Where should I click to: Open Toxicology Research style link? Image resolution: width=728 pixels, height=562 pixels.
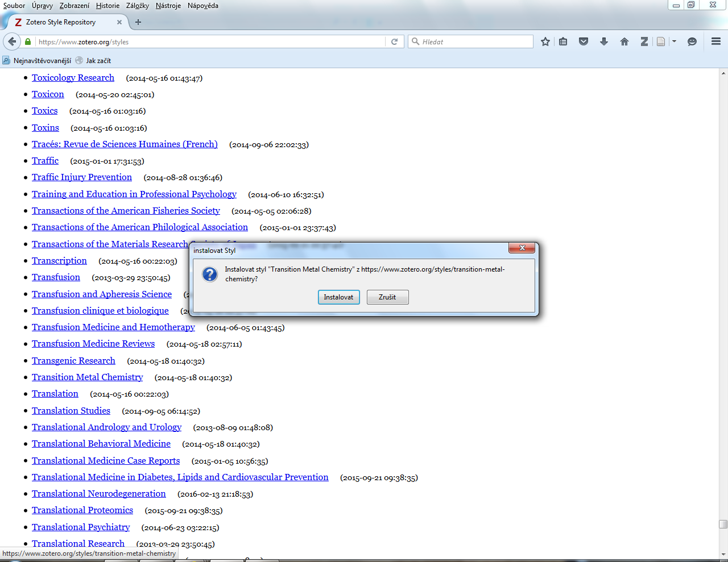(x=73, y=78)
